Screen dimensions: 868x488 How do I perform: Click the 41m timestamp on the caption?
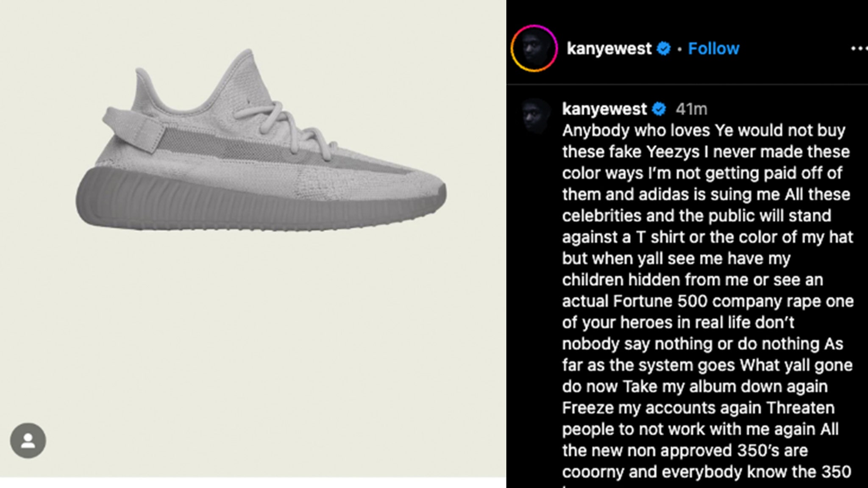click(691, 109)
